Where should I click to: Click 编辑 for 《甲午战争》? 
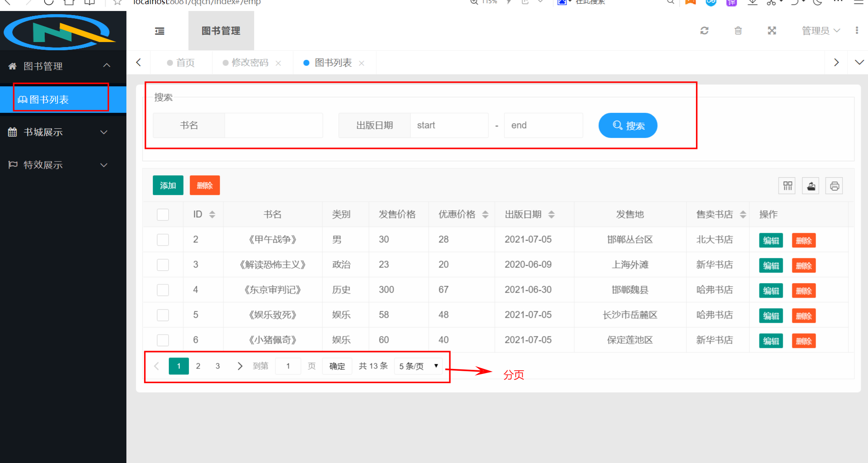point(771,241)
